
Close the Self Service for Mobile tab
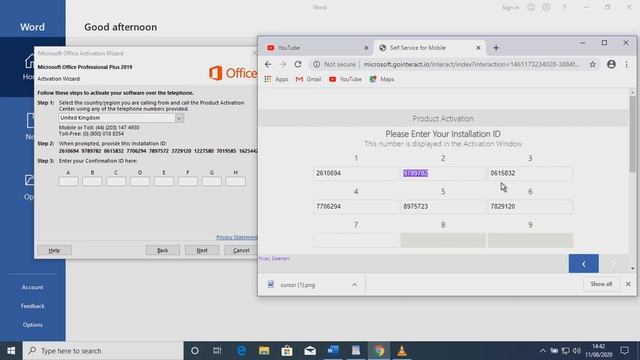[x=478, y=48]
